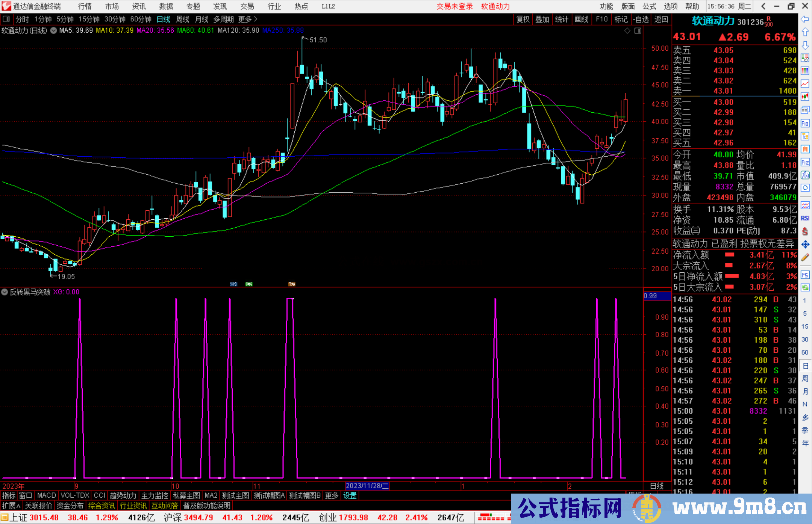Click the blue left-arrow back icon

805,19
